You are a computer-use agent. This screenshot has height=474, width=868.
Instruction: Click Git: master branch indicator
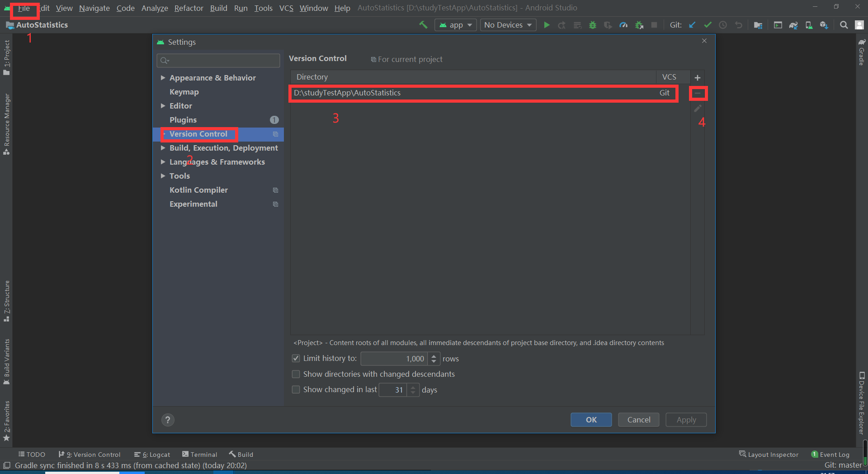843,465
